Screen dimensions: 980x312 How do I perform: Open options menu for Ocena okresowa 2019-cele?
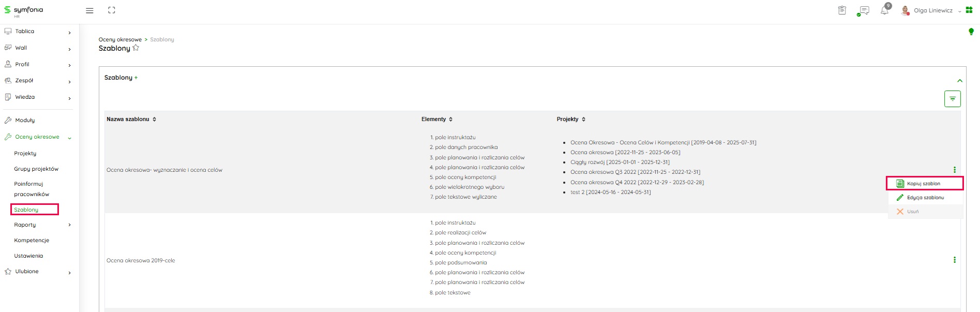click(954, 260)
